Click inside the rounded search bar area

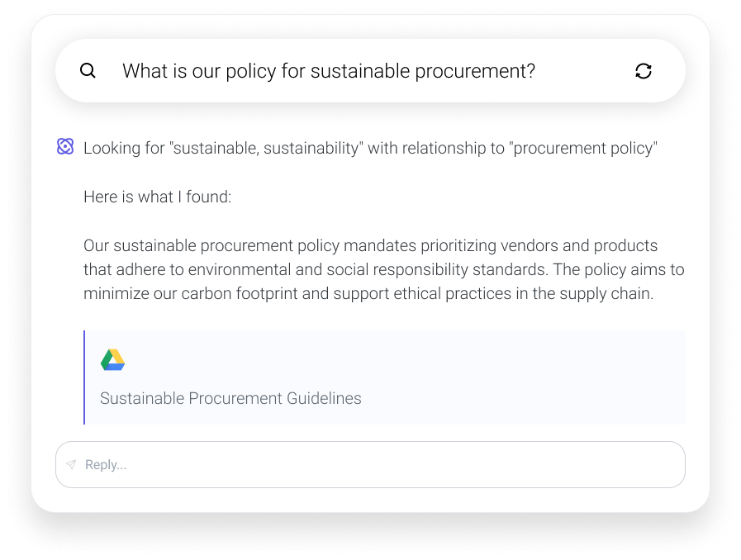pyautogui.click(x=369, y=71)
